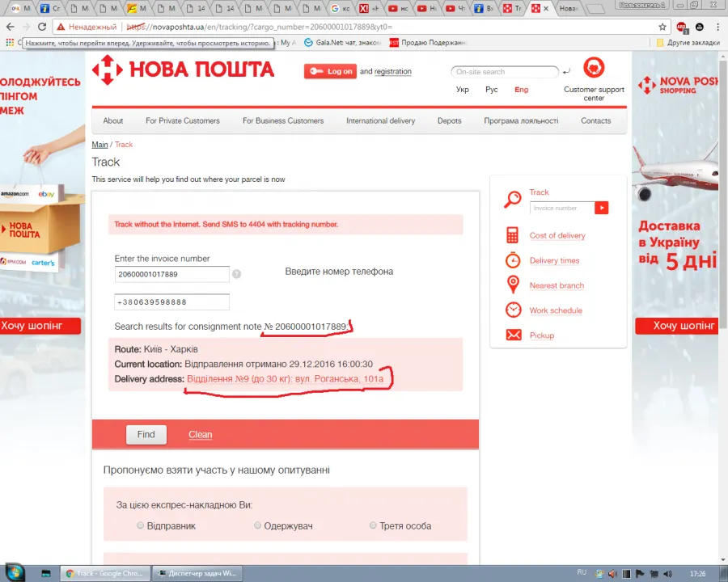Click the Pickup envelope icon
Screen dimensions: 728x582
point(514,335)
